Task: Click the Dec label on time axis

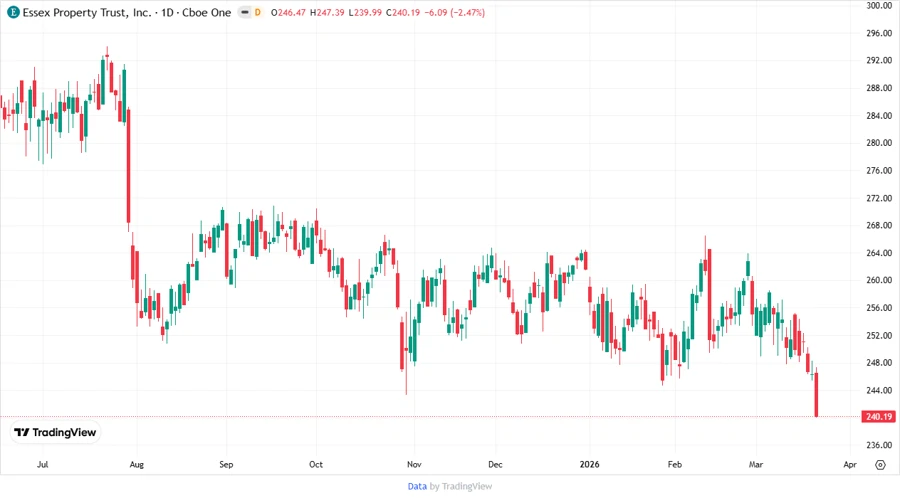Action: tap(495, 464)
